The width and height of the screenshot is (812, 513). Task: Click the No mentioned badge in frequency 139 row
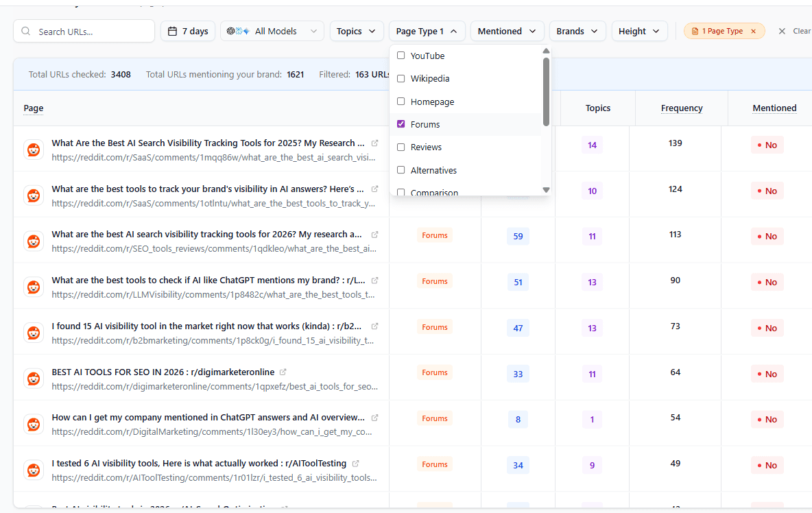(x=767, y=145)
